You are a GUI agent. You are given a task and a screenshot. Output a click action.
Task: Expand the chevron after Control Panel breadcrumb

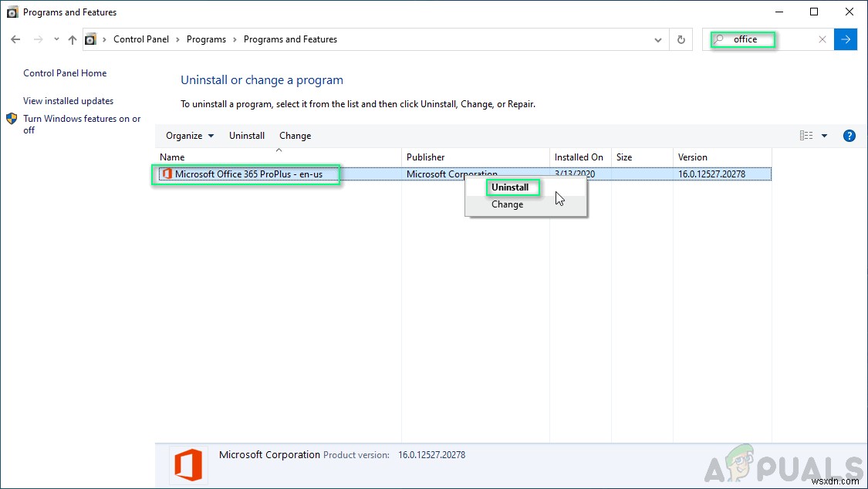pos(177,39)
